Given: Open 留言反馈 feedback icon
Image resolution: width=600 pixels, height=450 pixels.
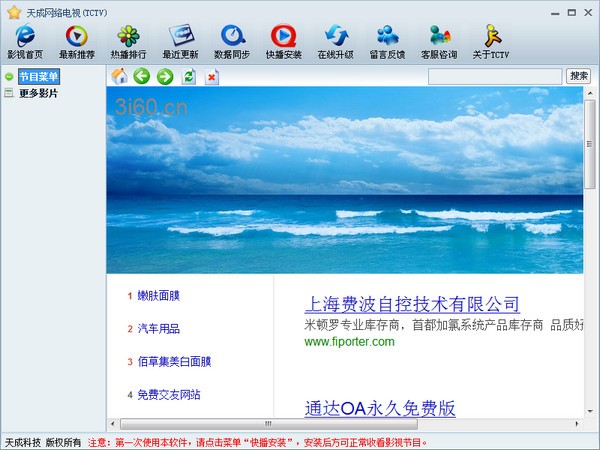Looking at the screenshot, I should coord(388,41).
